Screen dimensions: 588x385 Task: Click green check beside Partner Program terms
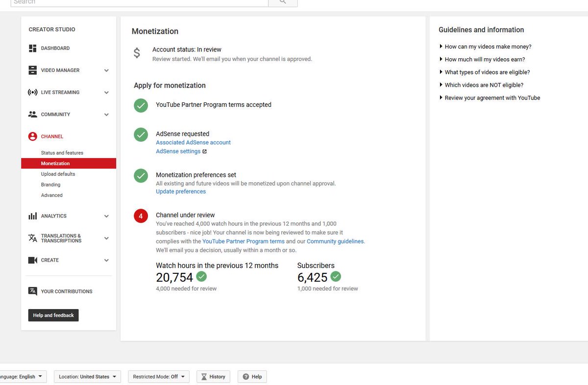[141, 105]
